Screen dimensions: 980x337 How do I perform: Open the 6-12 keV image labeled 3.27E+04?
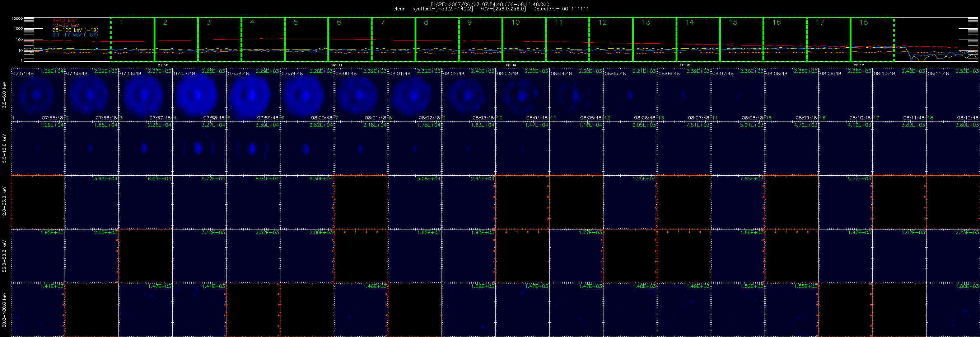coord(199,148)
